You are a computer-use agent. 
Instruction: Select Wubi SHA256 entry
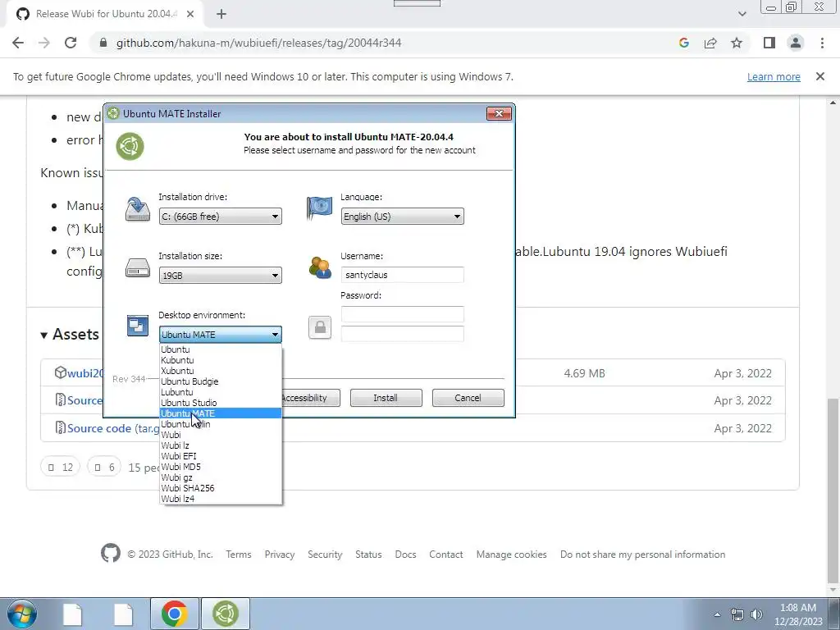coord(220,488)
